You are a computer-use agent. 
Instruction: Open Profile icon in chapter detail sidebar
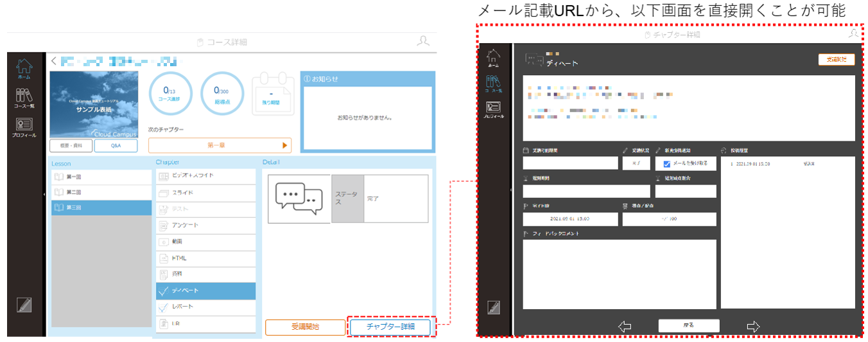click(x=493, y=111)
